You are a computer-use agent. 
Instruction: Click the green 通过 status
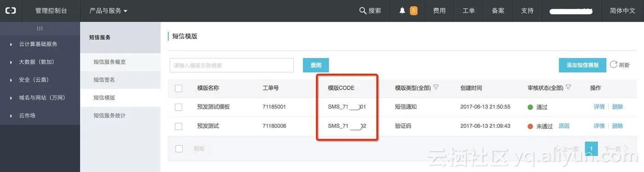pos(538,107)
